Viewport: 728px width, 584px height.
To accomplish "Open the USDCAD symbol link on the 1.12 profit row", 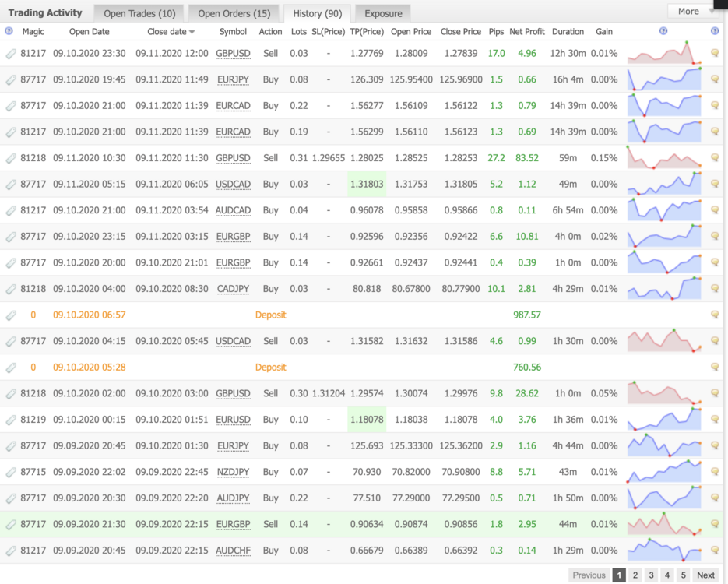I will (x=233, y=185).
